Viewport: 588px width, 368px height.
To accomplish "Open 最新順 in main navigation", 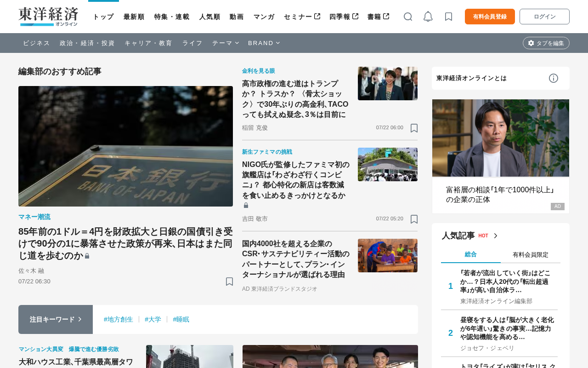I will (x=134, y=17).
